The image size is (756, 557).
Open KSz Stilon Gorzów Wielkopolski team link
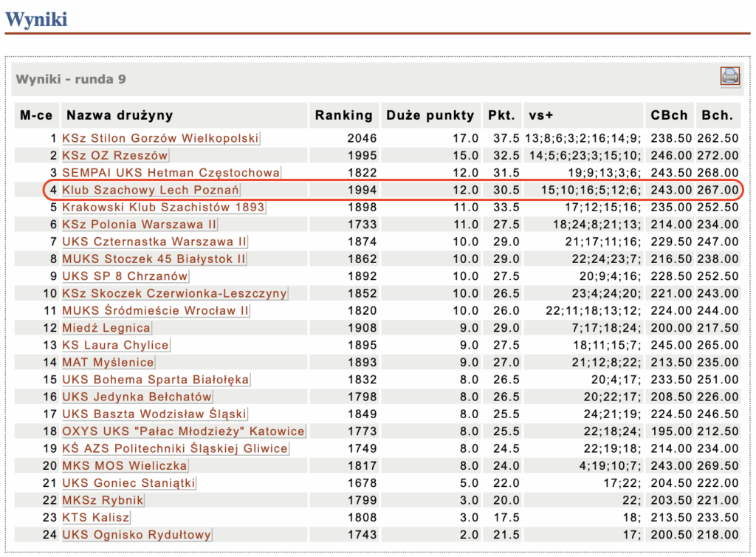(x=160, y=138)
